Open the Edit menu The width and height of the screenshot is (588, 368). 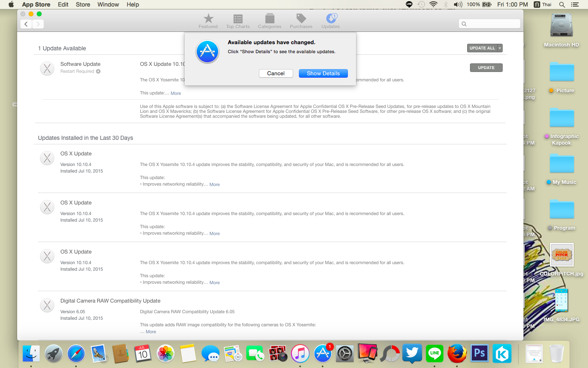pos(63,4)
